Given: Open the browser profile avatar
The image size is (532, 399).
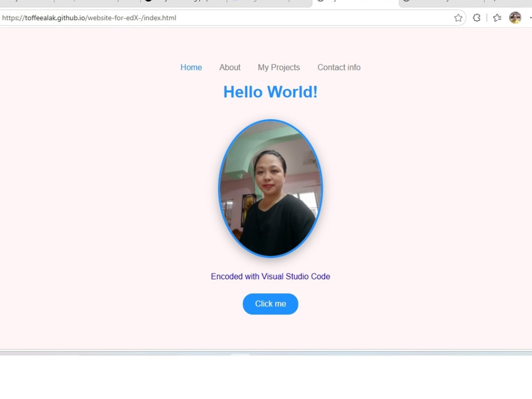Looking at the screenshot, I should 515,18.
